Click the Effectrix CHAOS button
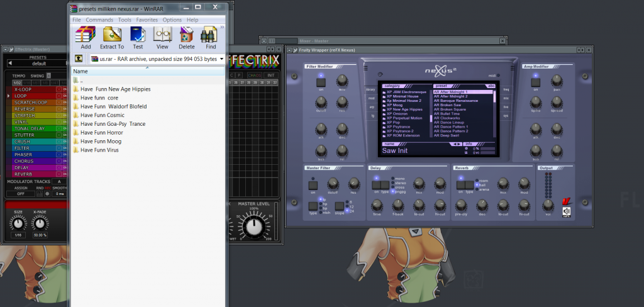Viewport: 644px width, 307px height. [254, 75]
